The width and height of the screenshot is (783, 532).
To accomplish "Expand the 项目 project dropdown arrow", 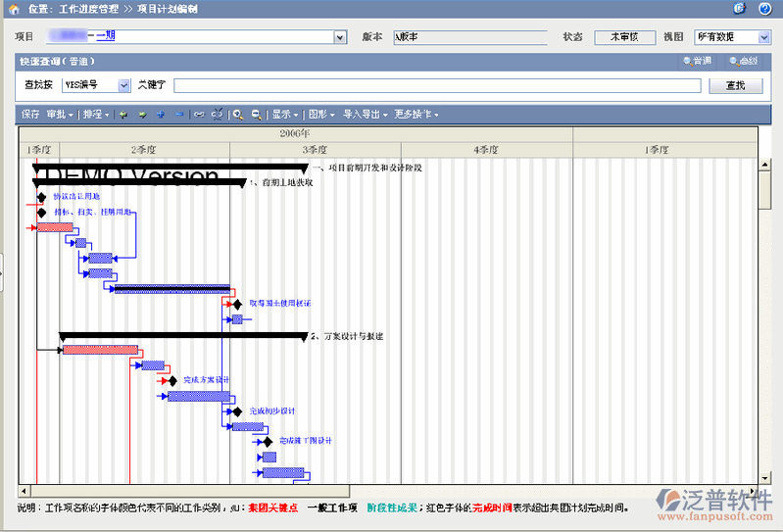I will (340, 37).
